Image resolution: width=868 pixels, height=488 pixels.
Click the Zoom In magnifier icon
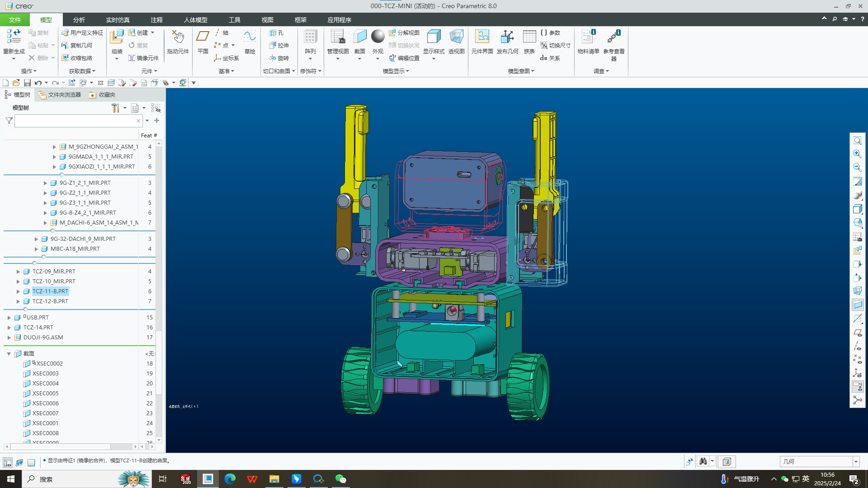(857, 154)
